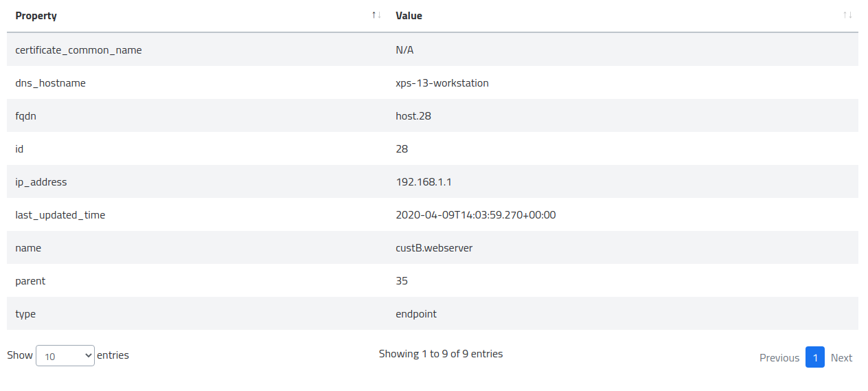Sort table by Value column arrows
The image size is (868, 391).
tap(847, 15)
